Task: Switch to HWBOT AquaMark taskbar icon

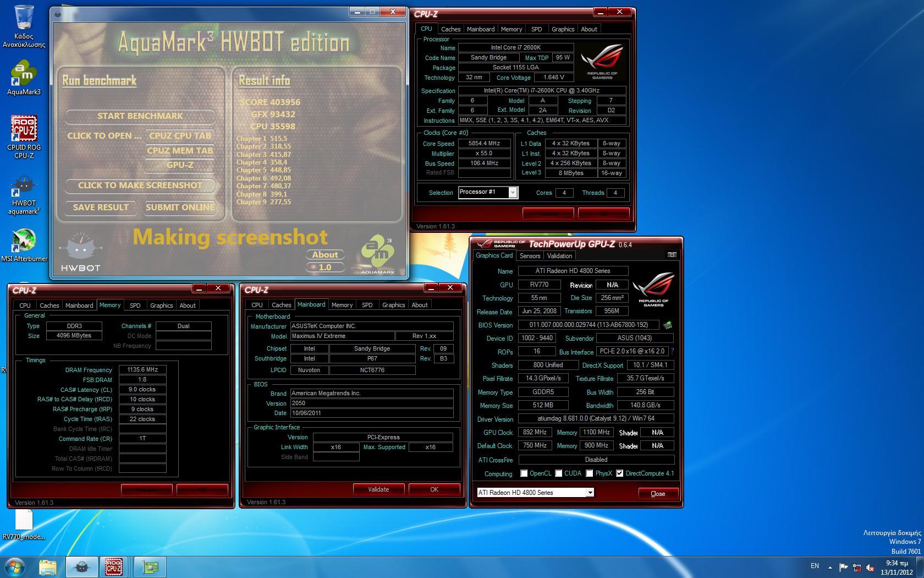Action: pyautogui.click(x=81, y=567)
